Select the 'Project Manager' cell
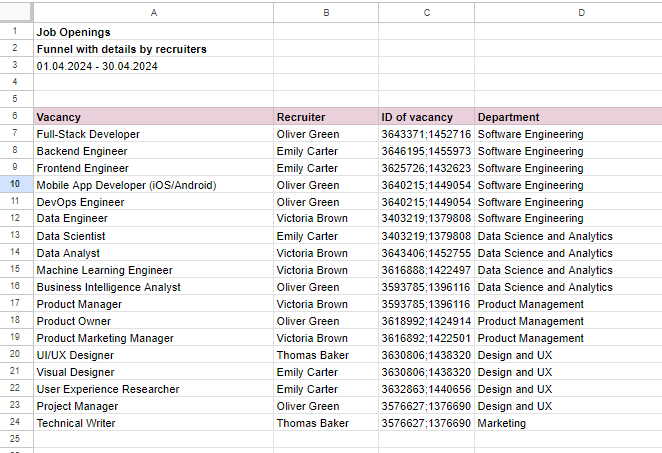The image size is (662, 453). coord(154,405)
